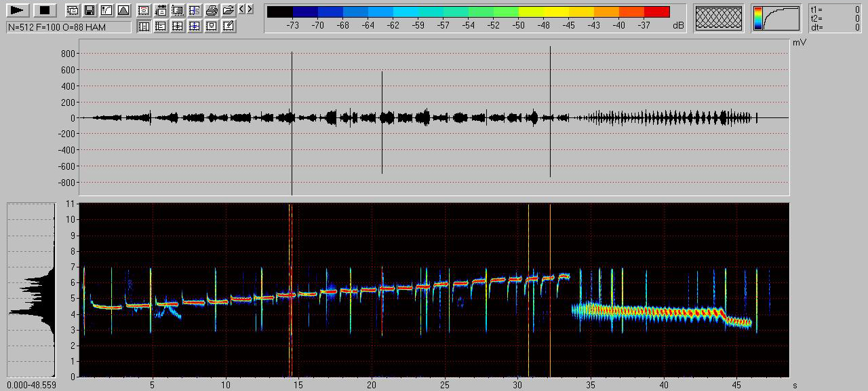The width and height of the screenshot is (868, 391).
Task: Click the left arrow scroll button
Action: [242, 10]
